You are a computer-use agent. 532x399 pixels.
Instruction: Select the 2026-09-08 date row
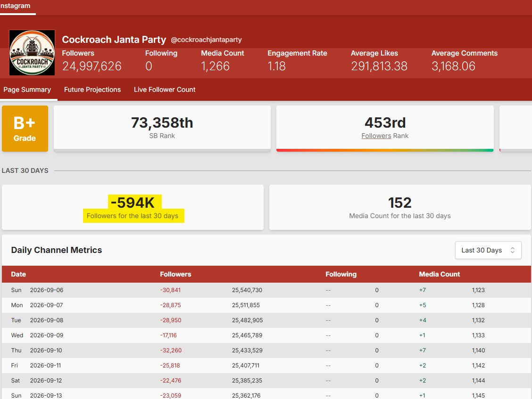266,320
